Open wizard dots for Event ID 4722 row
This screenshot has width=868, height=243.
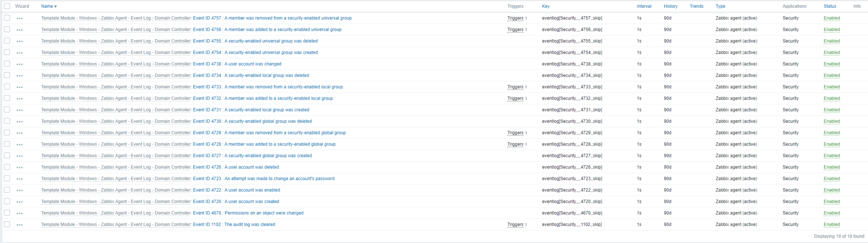pos(19,190)
